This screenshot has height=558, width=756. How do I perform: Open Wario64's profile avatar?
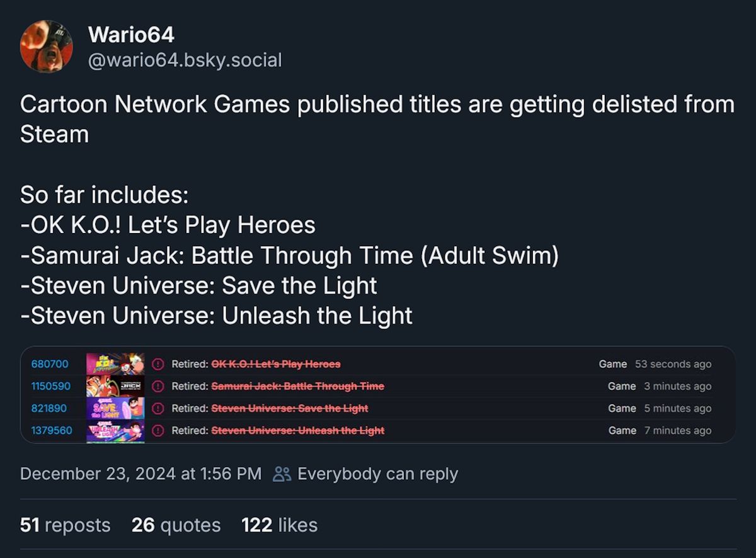(47, 46)
